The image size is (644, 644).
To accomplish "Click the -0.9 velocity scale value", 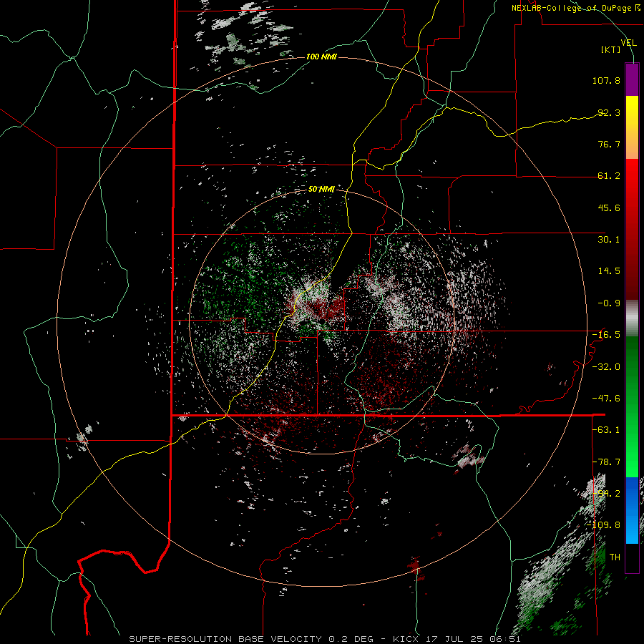I will coord(609,303).
